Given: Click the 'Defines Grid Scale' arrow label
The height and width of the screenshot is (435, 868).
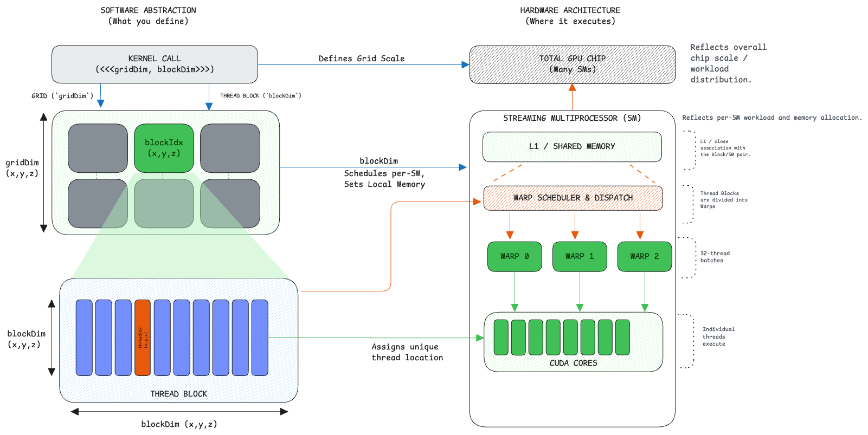Looking at the screenshot, I should pos(362,59).
